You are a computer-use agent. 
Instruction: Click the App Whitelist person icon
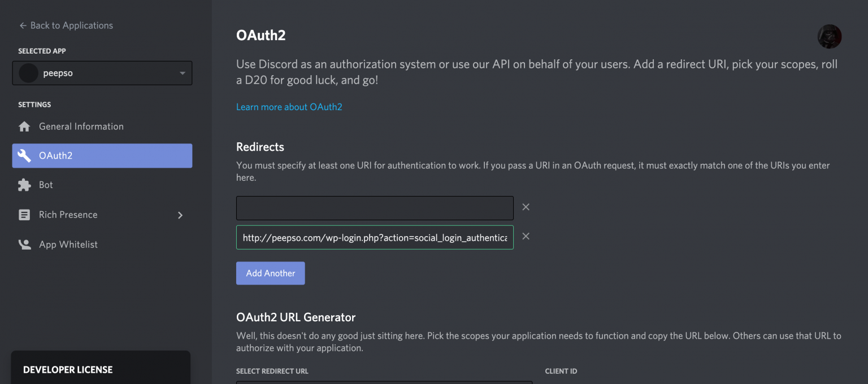point(25,244)
